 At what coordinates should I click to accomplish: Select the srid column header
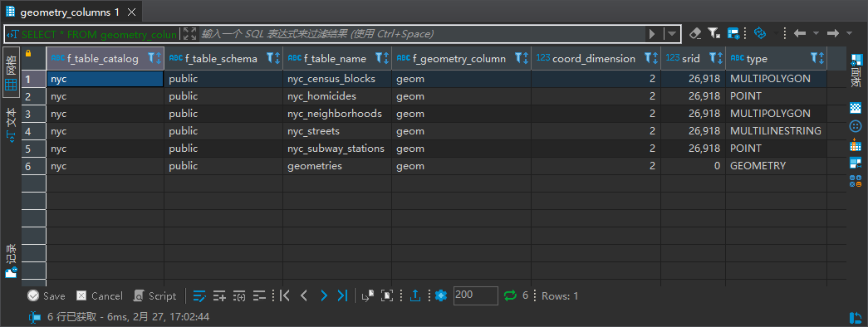coord(693,59)
